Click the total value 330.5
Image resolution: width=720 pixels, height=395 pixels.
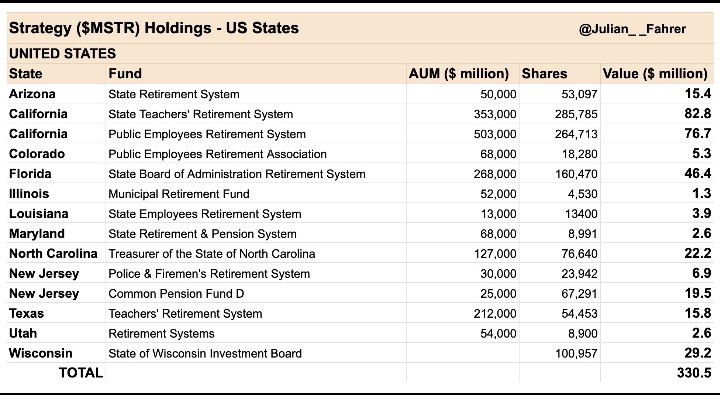click(x=694, y=373)
